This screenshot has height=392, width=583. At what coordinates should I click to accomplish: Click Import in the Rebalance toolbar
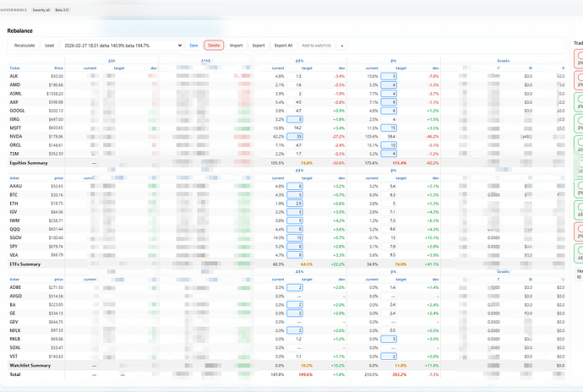(236, 45)
